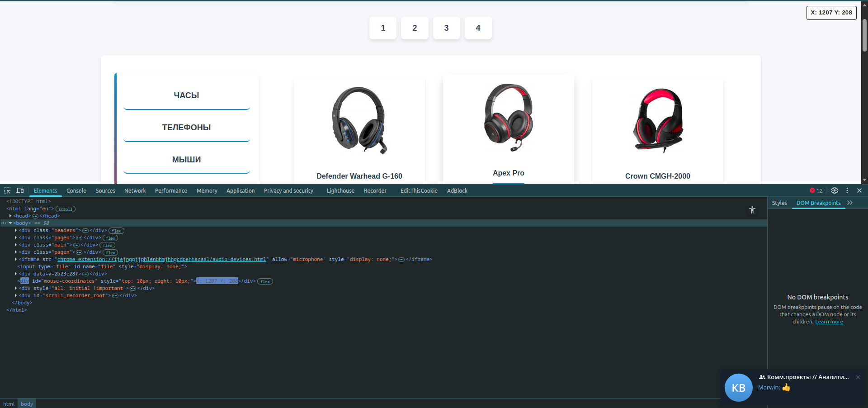Toggle the device toolbar emulation mode
Viewport: 868px width, 408px height.
click(20, 190)
